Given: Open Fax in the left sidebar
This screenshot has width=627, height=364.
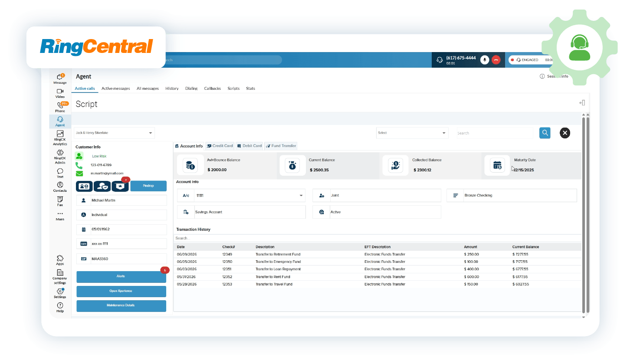Looking at the screenshot, I should click(60, 201).
